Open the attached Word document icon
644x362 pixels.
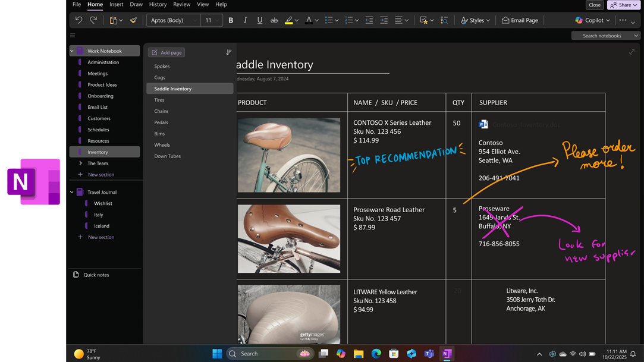pos(483,124)
